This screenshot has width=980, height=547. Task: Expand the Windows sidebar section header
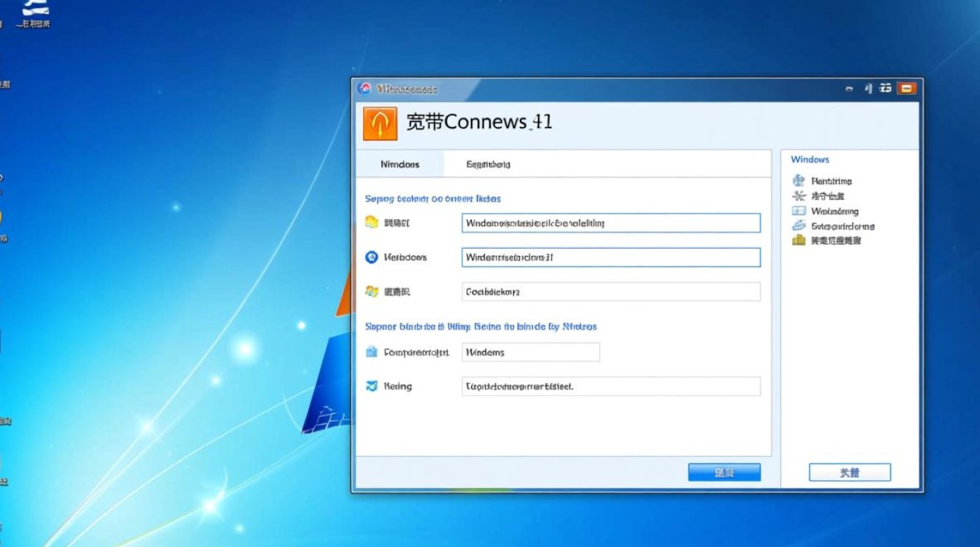[x=811, y=159]
